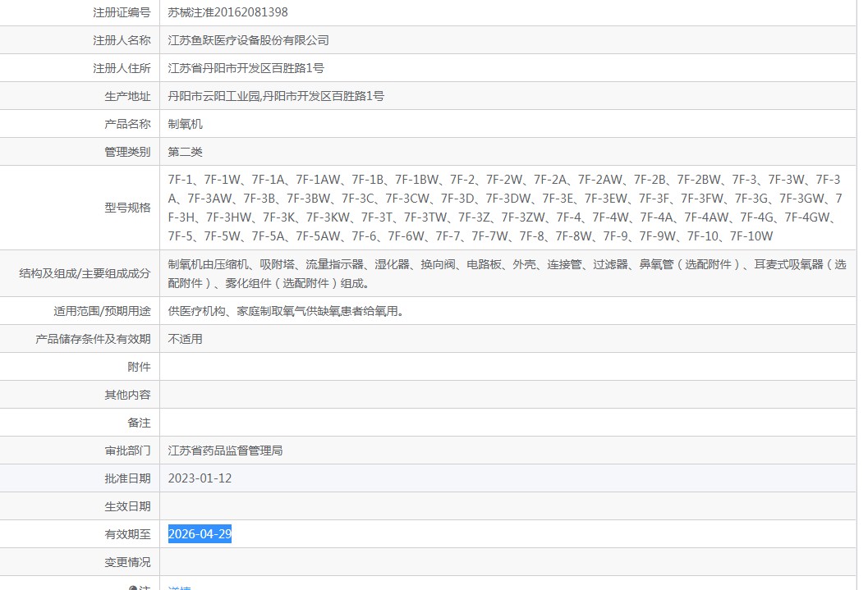
Task: Select intended use text 供医疗机构、家庭制取氧气
Action: coord(286,311)
